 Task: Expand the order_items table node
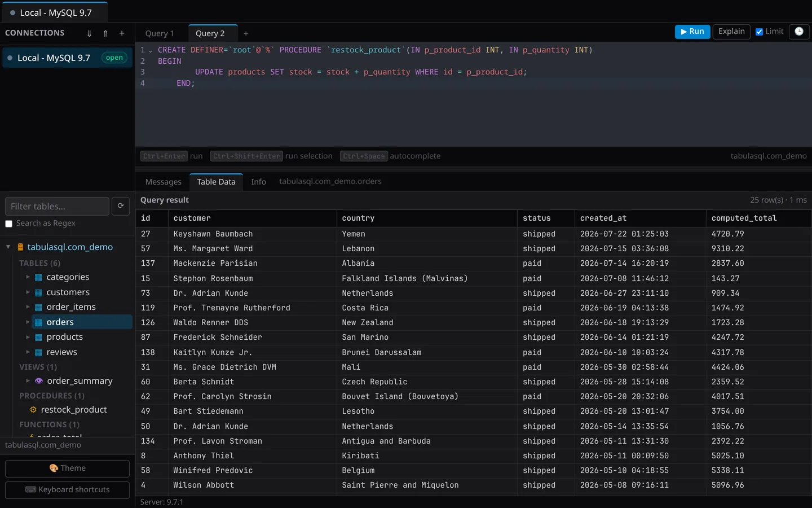pos(28,307)
